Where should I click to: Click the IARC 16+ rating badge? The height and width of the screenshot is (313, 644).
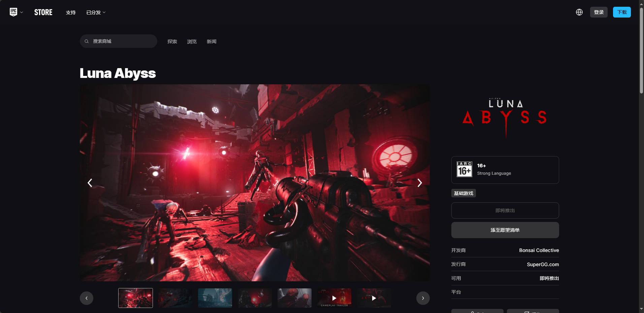tap(464, 169)
